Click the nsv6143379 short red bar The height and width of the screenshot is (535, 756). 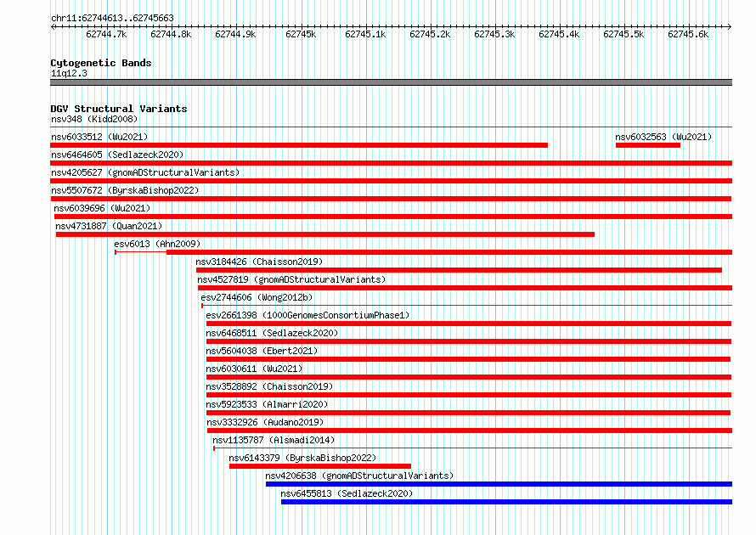coord(320,466)
